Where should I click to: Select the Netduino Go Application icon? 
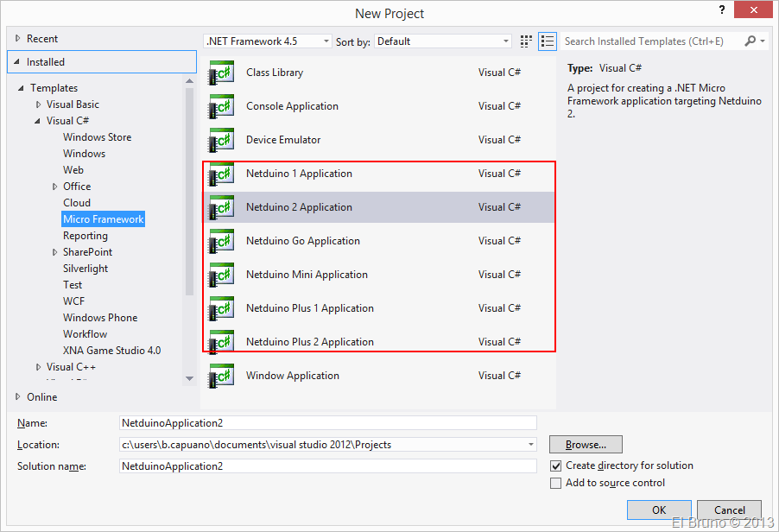point(221,242)
